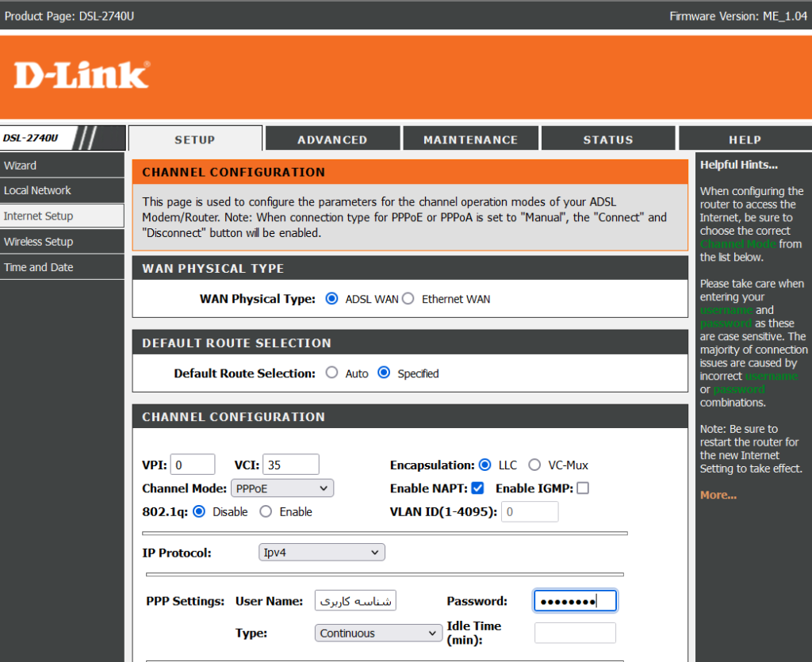Tick the Enable IGMP checkbox
812x662 pixels.
583,488
